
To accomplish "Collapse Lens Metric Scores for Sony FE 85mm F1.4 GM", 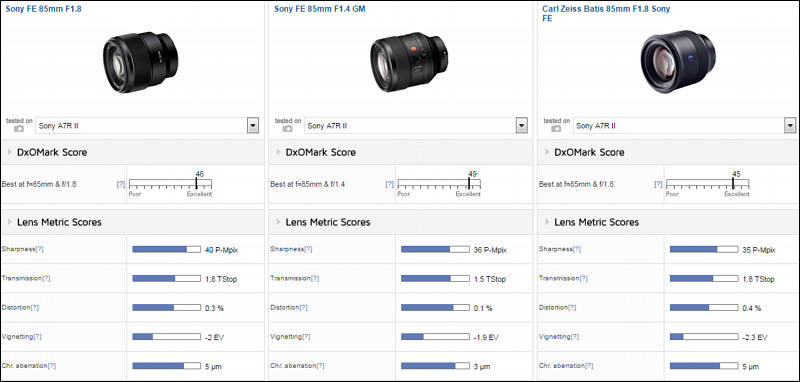I will click(x=279, y=222).
